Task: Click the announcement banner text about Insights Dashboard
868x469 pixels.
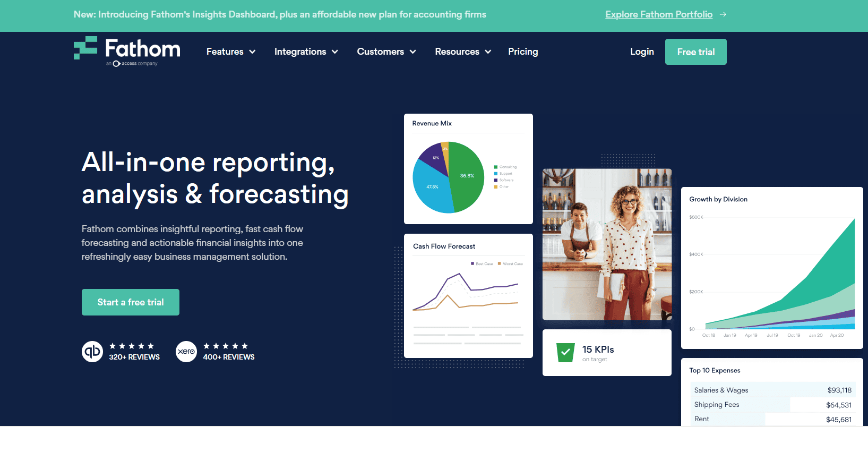Action: (280, 14)
